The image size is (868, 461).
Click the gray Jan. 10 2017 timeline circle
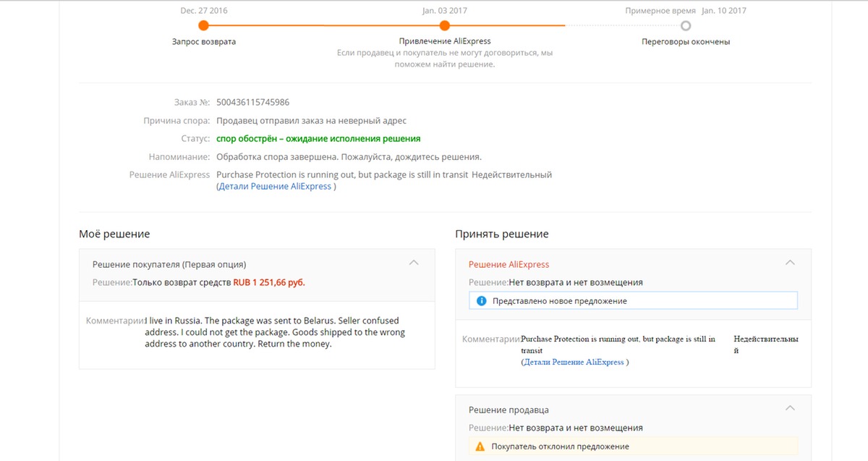[686, 25]
